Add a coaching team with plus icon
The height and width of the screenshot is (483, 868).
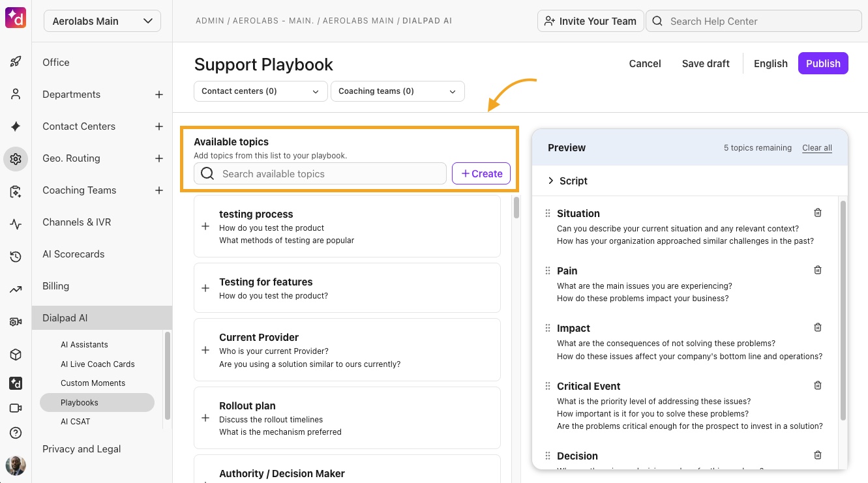(158, 190)
